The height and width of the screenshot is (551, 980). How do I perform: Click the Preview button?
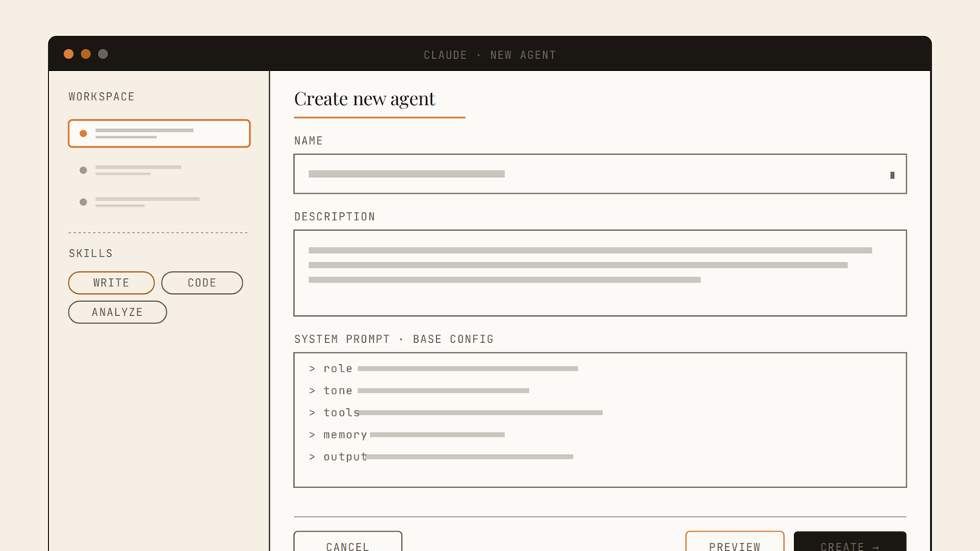[734, 541]
